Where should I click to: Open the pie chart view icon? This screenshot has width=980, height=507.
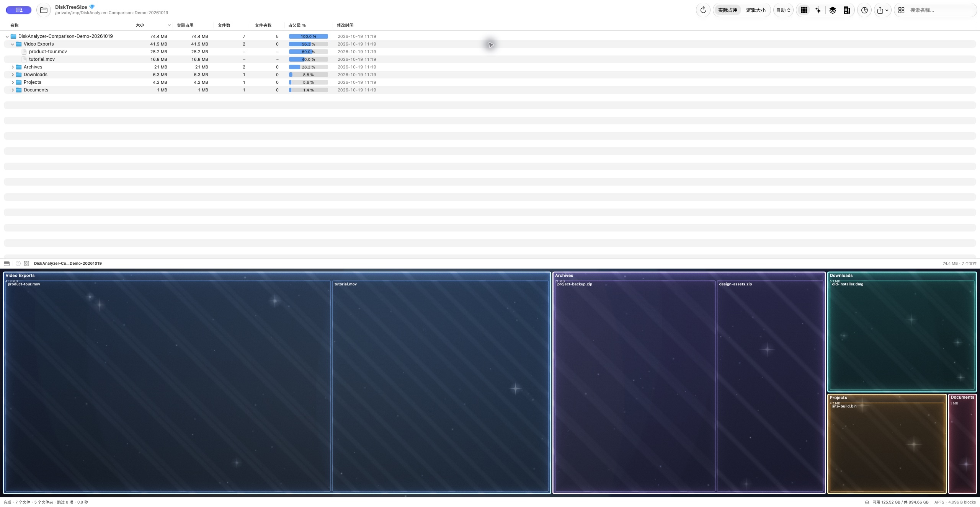click(x=864, y=10)
